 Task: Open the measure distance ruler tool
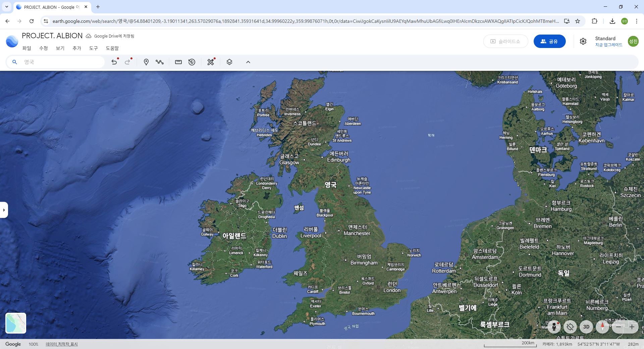(x=178, y=62)
